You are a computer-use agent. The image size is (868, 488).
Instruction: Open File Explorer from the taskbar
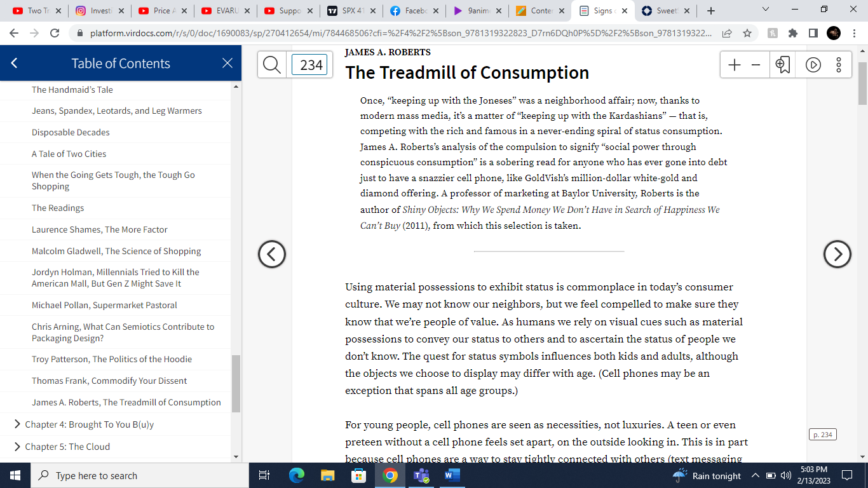[327, 475]
